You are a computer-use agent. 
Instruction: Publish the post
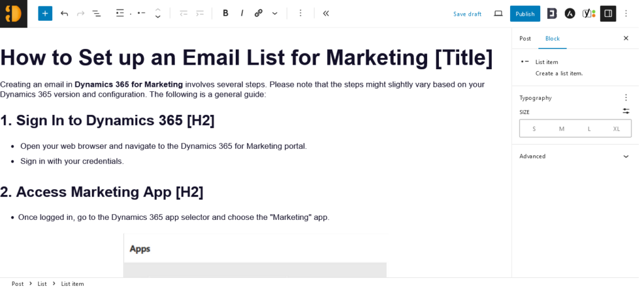pos(525,14)
